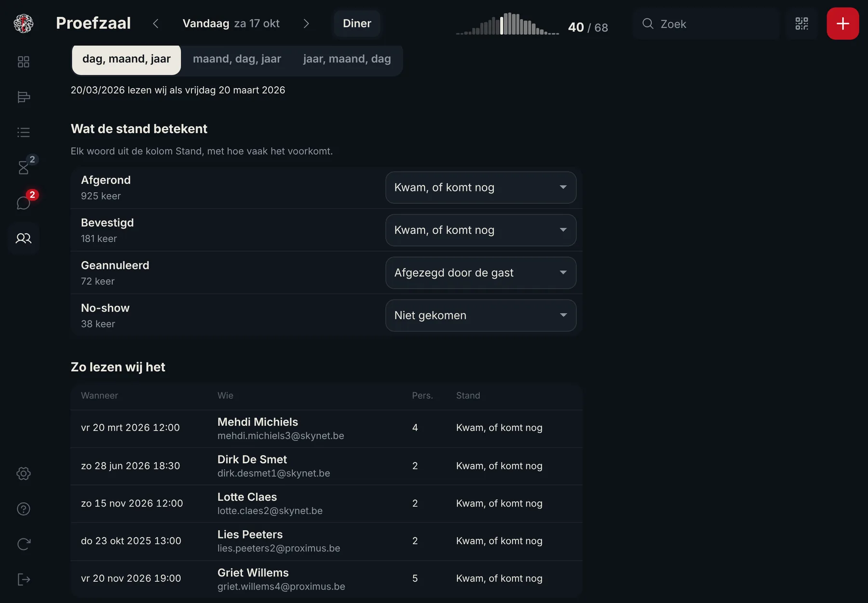Screen dimensions: 868x603
Task: Click the refresh icon in sidebar
Action: pos(23,544)
